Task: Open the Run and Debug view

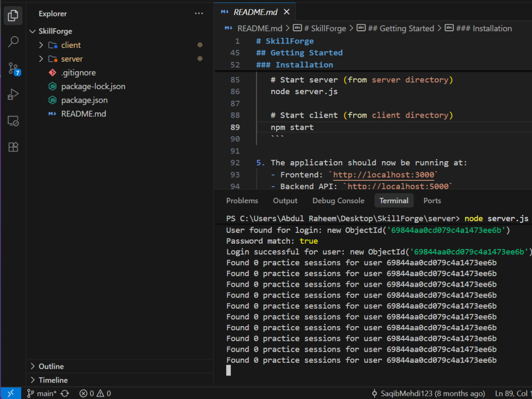Action: click(13, 95)
